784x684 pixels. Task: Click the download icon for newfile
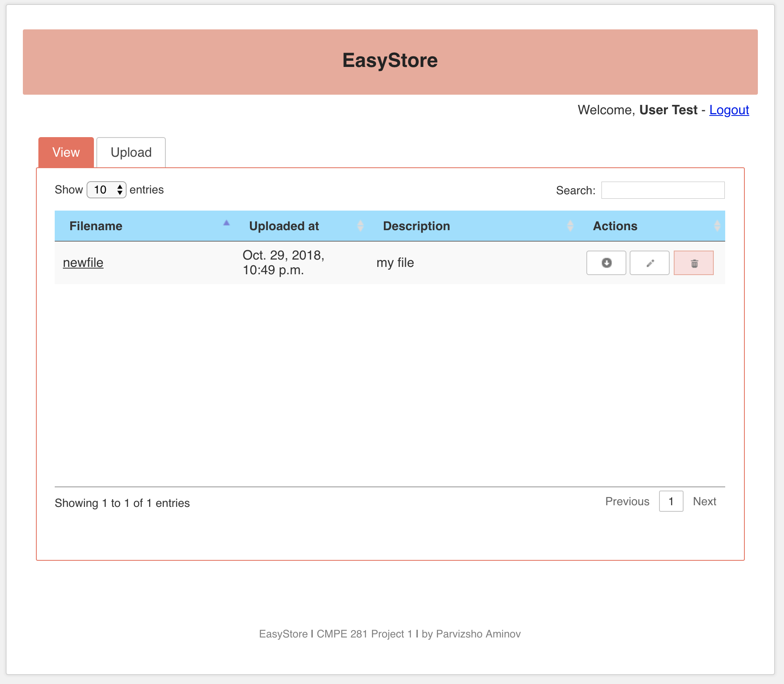pos(606,263)
